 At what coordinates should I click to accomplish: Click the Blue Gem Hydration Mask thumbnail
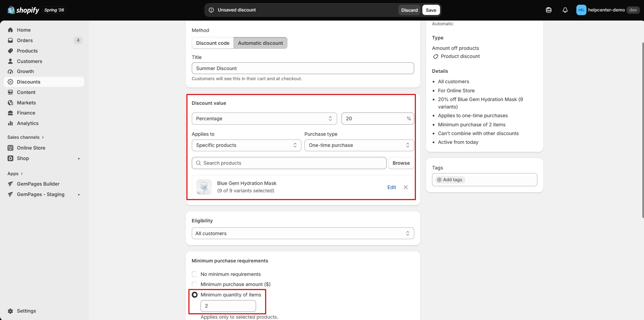coord(204,187)
